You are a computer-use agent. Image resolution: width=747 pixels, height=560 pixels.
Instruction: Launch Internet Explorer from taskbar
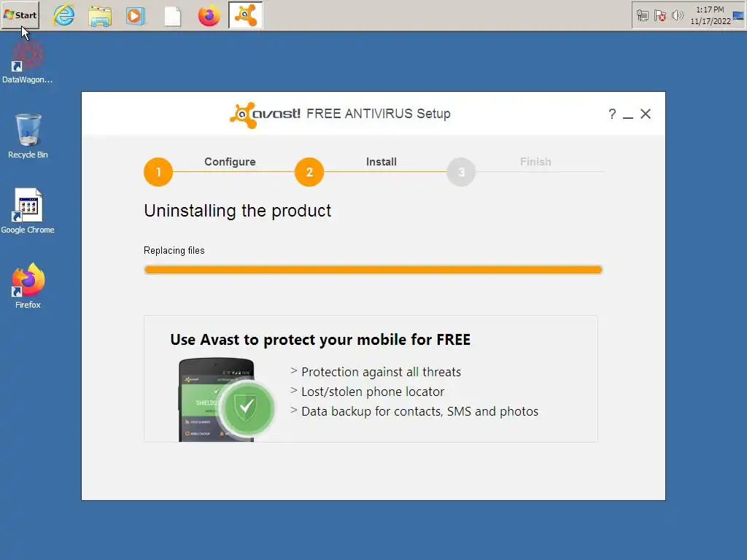(64, 15)
